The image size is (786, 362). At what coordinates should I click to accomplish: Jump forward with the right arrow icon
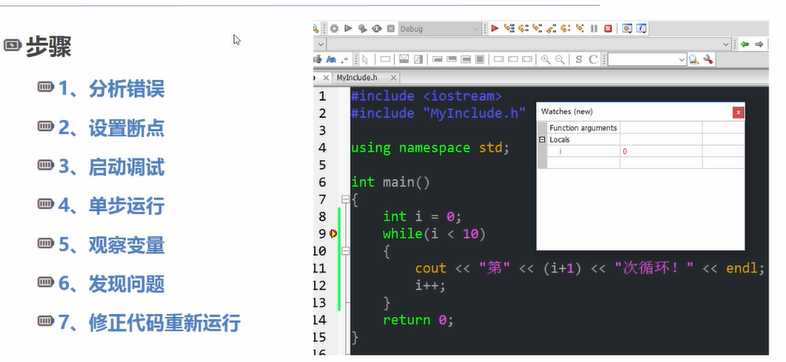coord(759,44)
